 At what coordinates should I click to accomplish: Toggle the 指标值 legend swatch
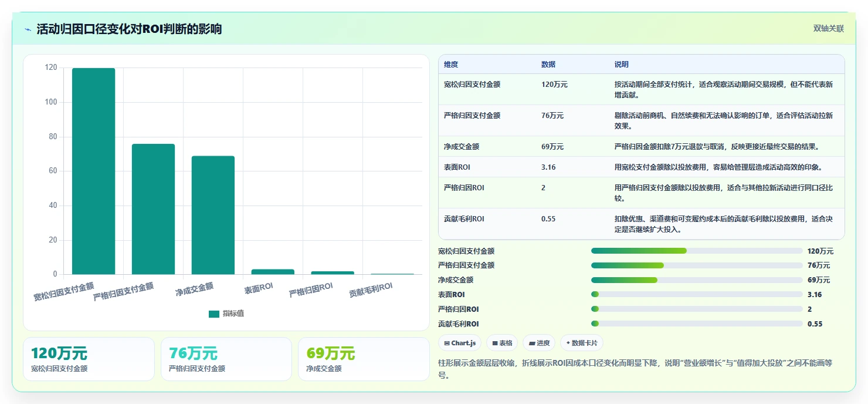click(x=214, y=314)
